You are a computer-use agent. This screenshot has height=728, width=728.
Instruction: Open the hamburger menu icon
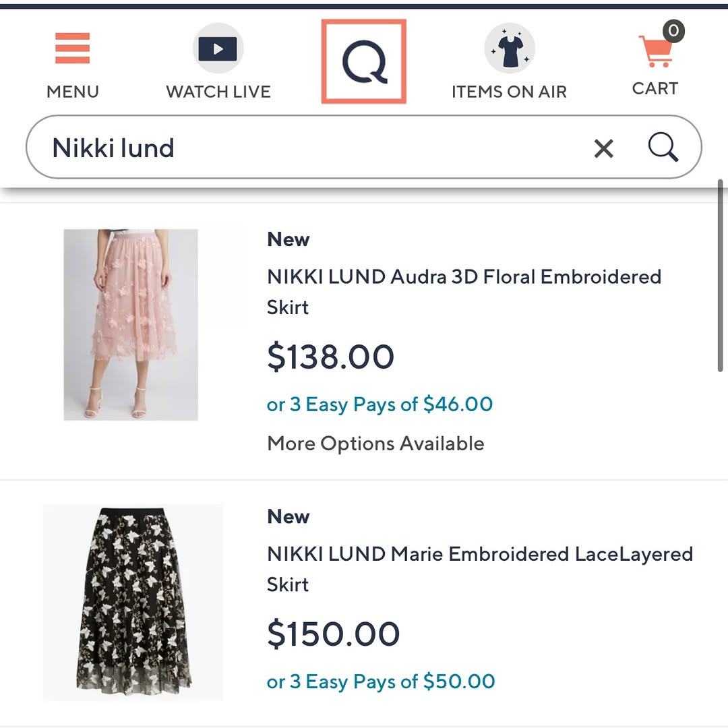(x=72, y=49)
